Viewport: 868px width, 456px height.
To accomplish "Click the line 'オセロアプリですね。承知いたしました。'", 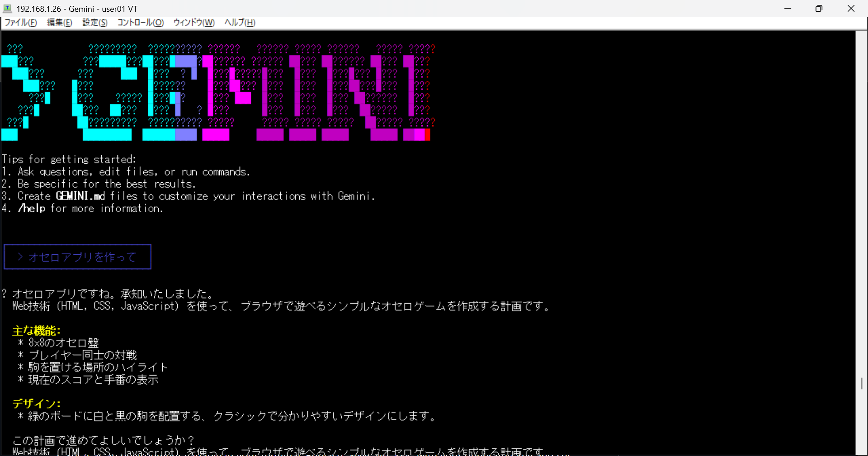I will (x=112, y=294).
